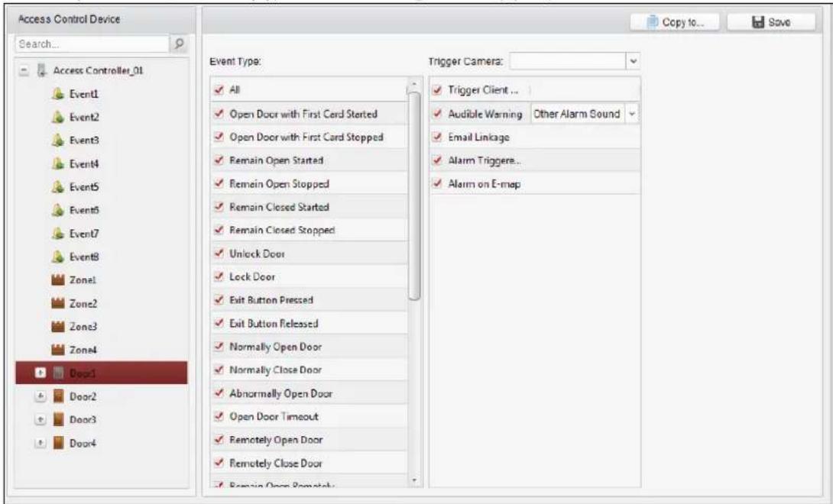Click the Save button
833x504 pixels.
771,22
